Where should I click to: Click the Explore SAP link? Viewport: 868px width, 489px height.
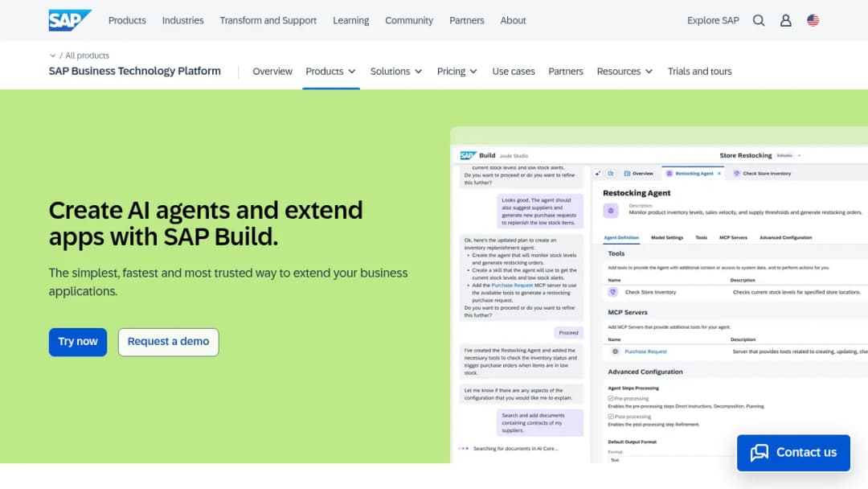click(x=713, y=20)
